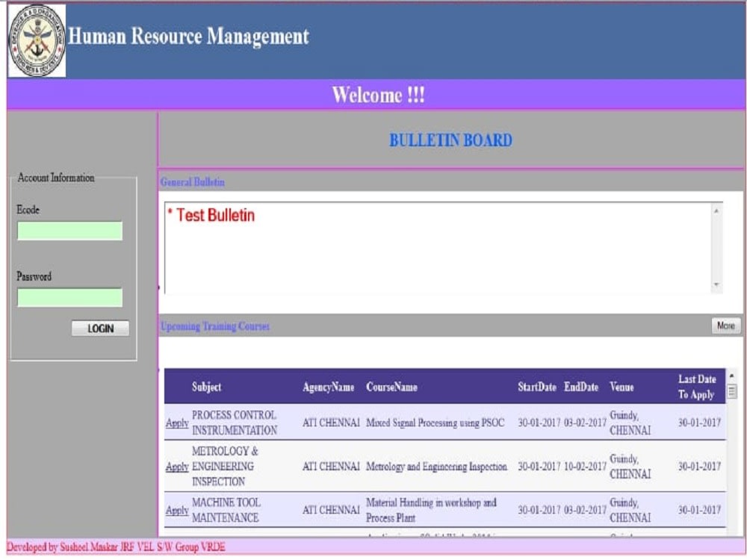Click the Test Bulletin entry
747x560 pixels.
[x=211, y=215]
